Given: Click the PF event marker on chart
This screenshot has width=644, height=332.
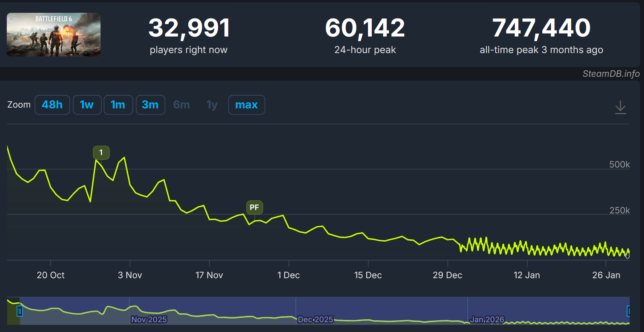Looking at the screenshot, I should click(254, 207).
